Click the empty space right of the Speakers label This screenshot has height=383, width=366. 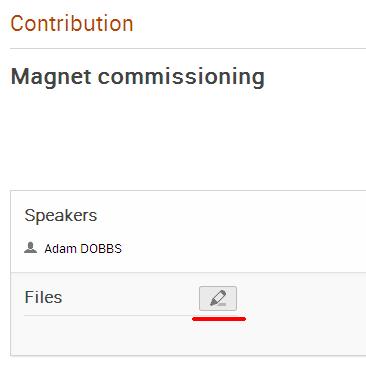(x=230, y=215)
